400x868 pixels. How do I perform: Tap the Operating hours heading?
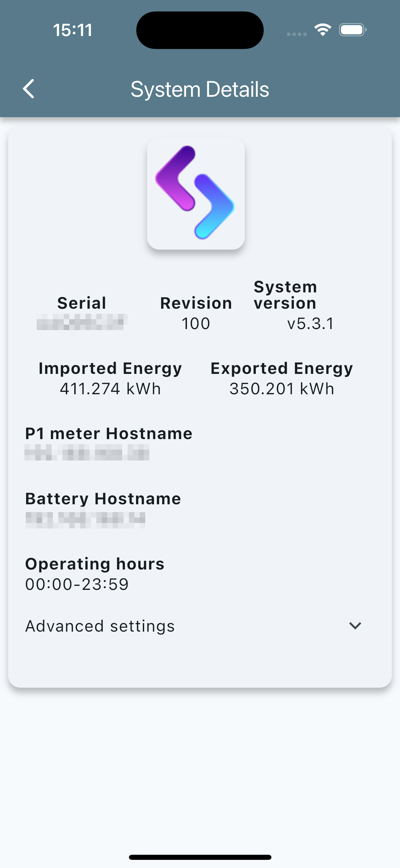pyautogui.click(x=95, y=564)
